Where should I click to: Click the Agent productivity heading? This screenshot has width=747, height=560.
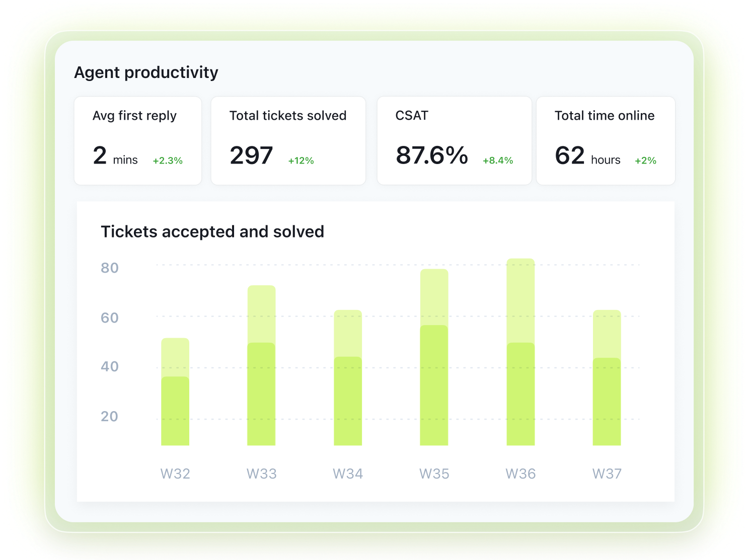click(x=146, y=72)
